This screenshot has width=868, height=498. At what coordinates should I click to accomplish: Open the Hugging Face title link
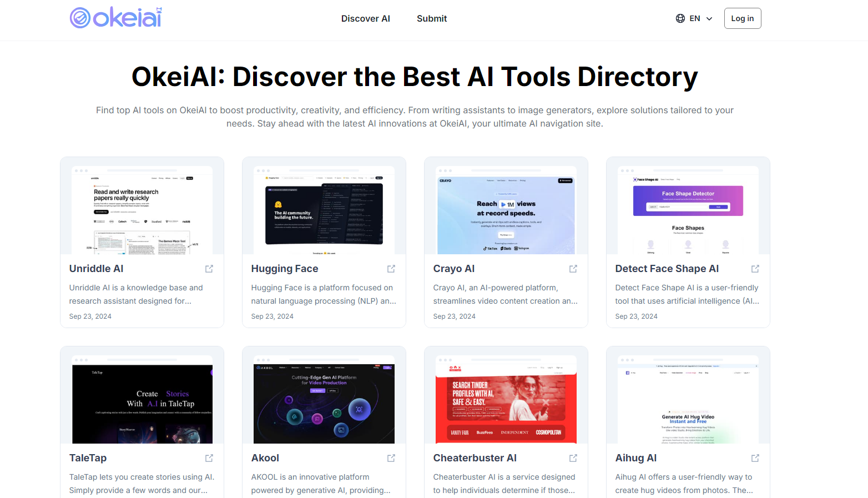(285, 269)
